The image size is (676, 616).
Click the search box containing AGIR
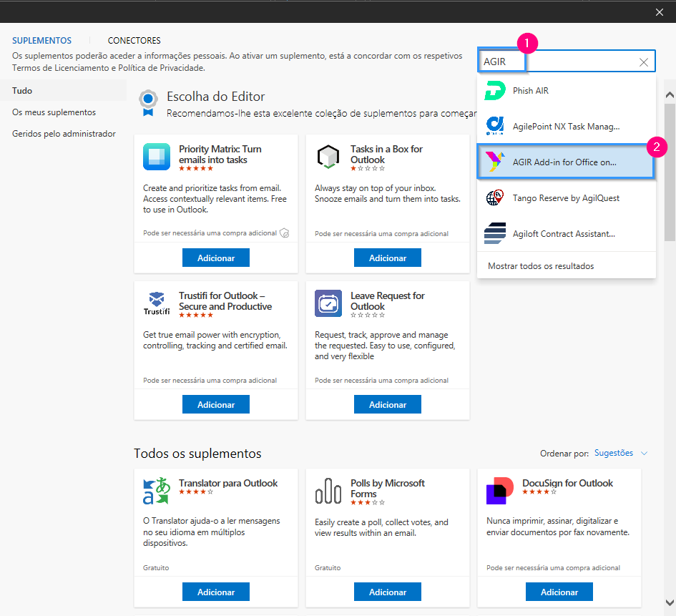tap(567, 62)
